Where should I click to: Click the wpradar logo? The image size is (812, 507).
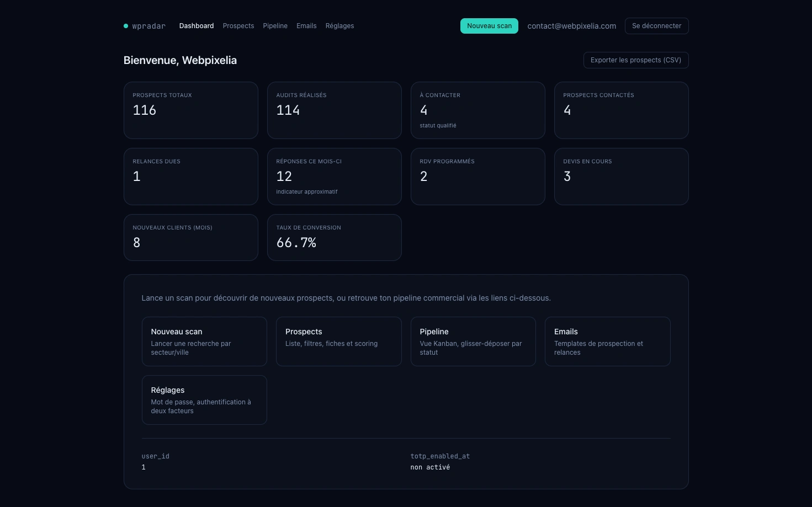tap(145, 26)
